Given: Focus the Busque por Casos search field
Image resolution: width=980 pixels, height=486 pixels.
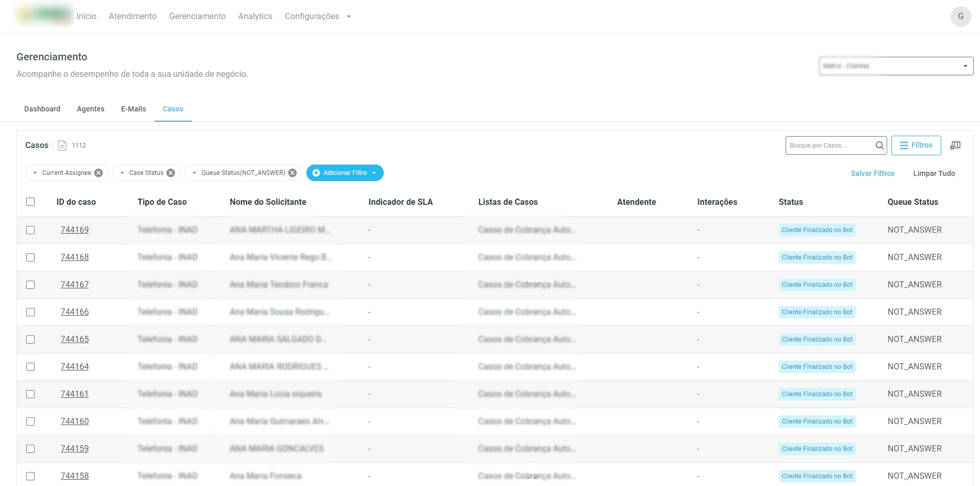Looking at the screenshot, I should pyautogui.click(x=829, y=145).
